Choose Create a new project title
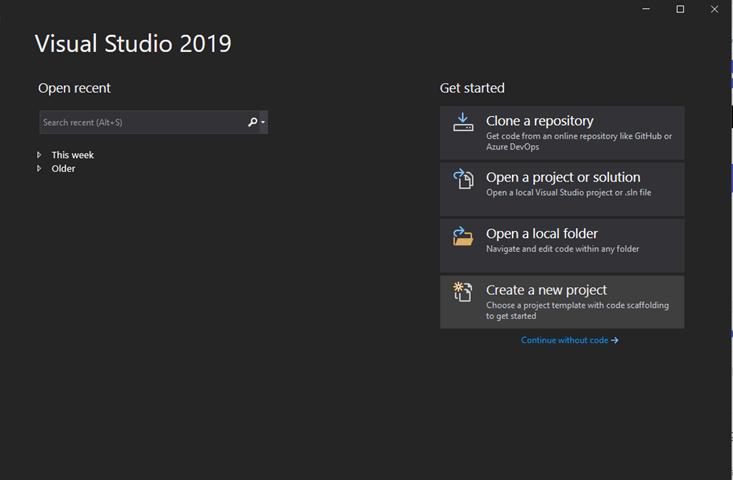The width and height of the screenshot is (733, 480). 546,290
